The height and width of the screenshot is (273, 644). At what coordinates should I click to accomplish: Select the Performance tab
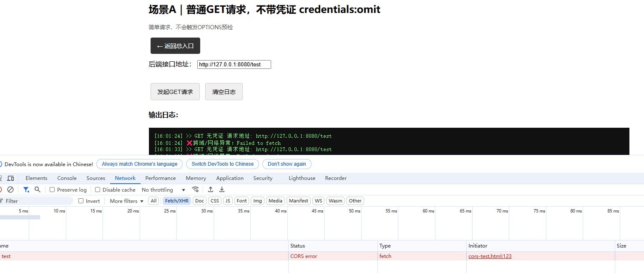pos(161,178)
